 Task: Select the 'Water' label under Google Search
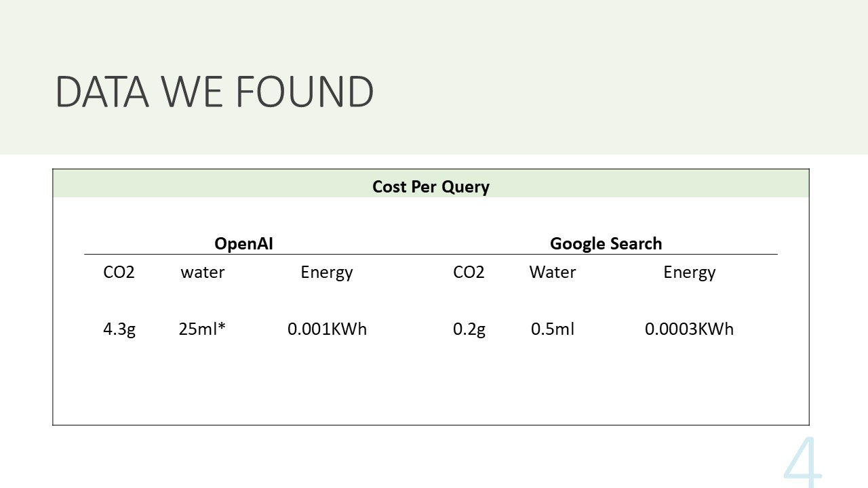tap(553, 272)
